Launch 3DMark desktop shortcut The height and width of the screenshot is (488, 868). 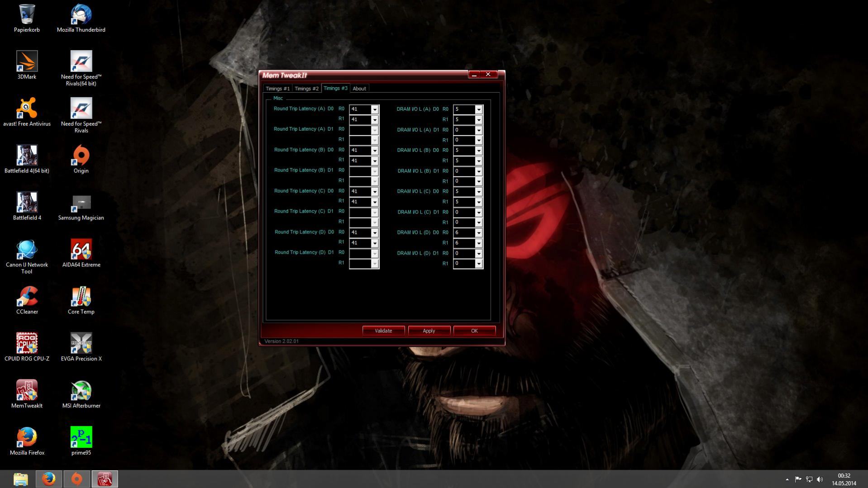tap(27, 66)
